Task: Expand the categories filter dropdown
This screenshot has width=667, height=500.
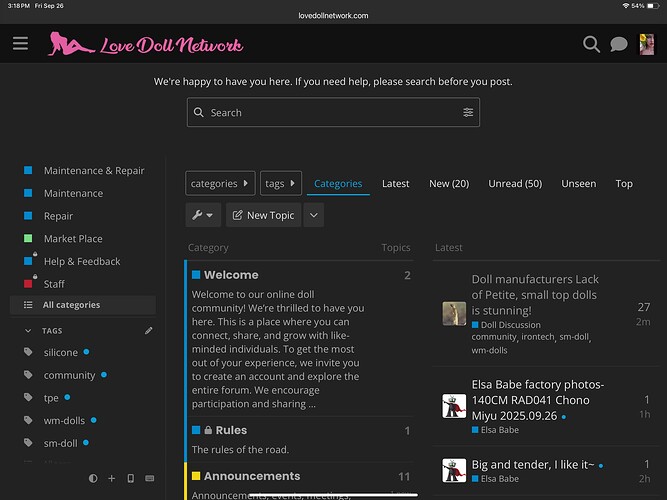Action: 220,184
